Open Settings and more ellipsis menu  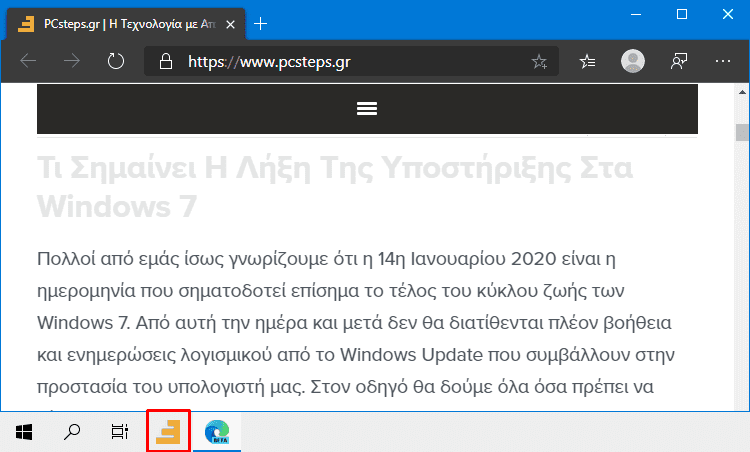click(x=722, y=61)
